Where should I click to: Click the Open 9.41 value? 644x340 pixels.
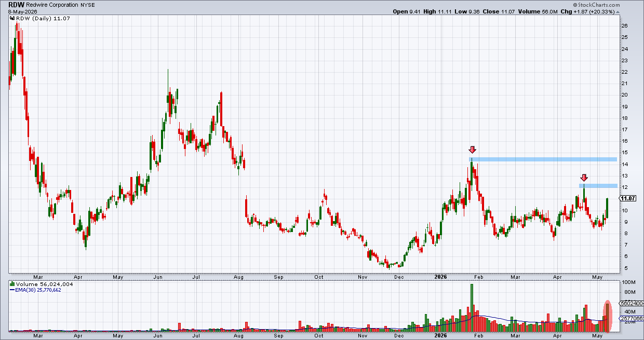pos(406,11)
